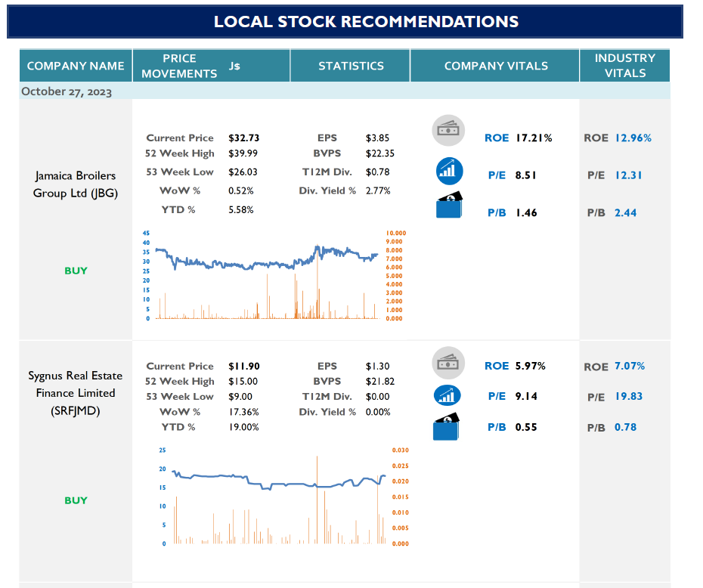Image resolution: width=703 pixels, height=588 pixels.
Task: Click the $32.73 current price value
Action: [244, 138]
